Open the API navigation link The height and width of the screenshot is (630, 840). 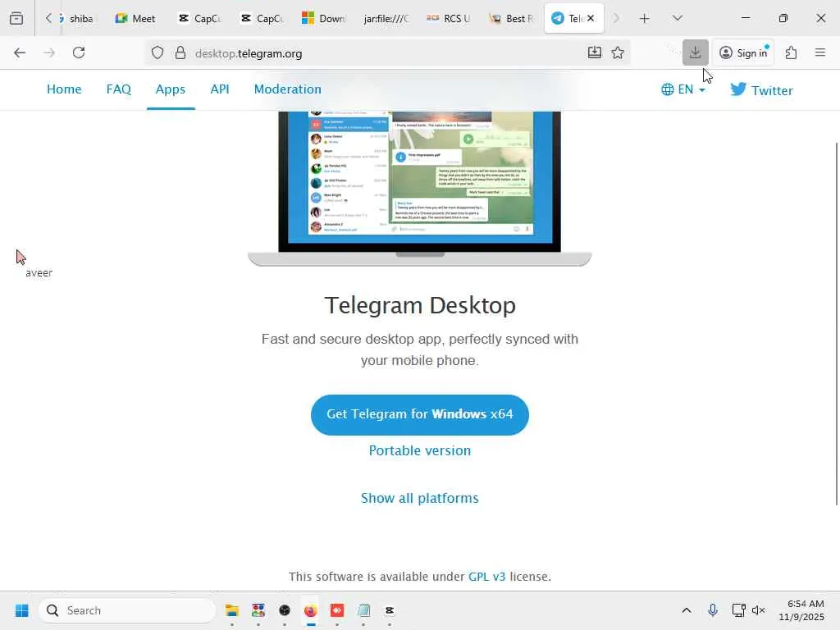pyautogui.click(x=220, y=89)
